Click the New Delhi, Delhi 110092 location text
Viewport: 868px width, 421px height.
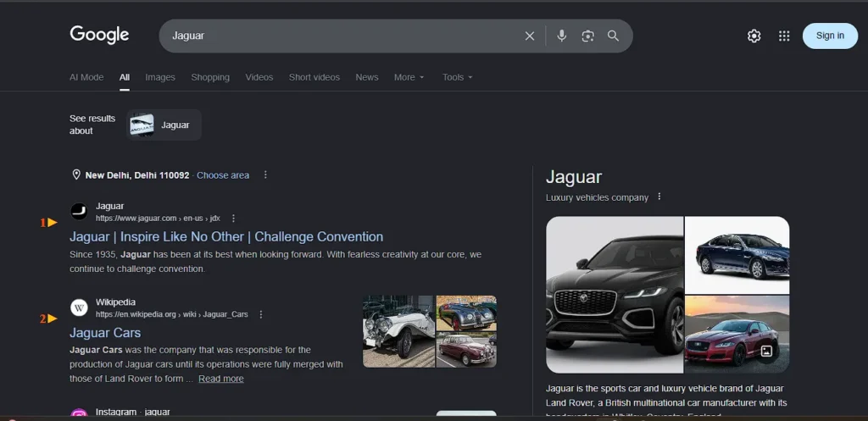click(x=137, y=175)
